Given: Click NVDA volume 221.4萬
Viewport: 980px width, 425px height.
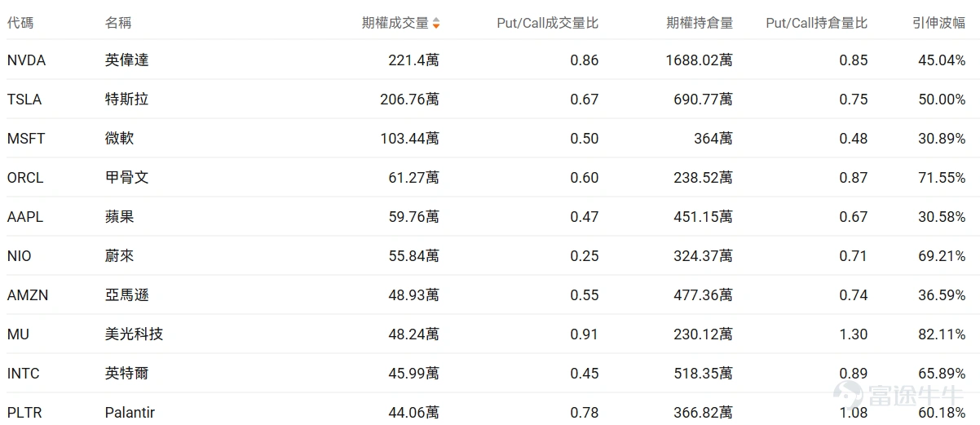Looking at the screenshot, I should tap(414, 60).
